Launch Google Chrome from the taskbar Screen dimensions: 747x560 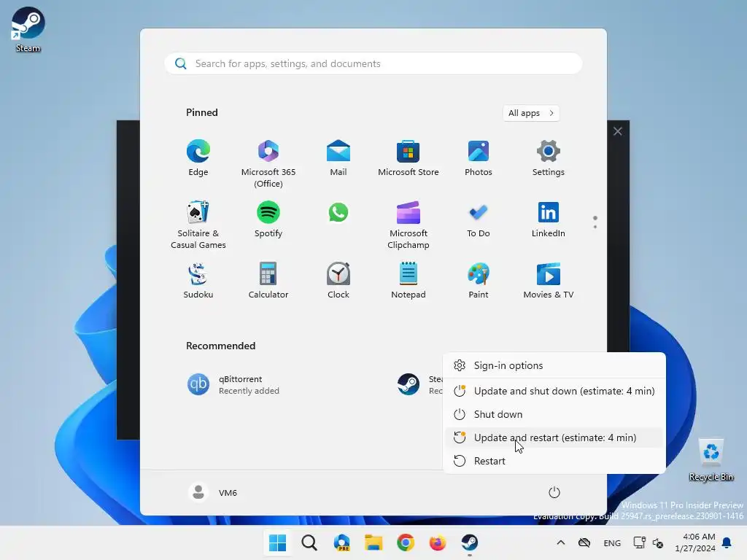pos(406,542)
